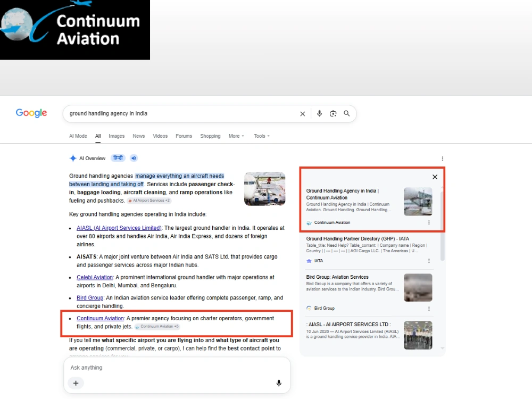This screenshot has height=399, width=532.
Task: Open the Continuum Aviation link
Action: pos(100,318)
